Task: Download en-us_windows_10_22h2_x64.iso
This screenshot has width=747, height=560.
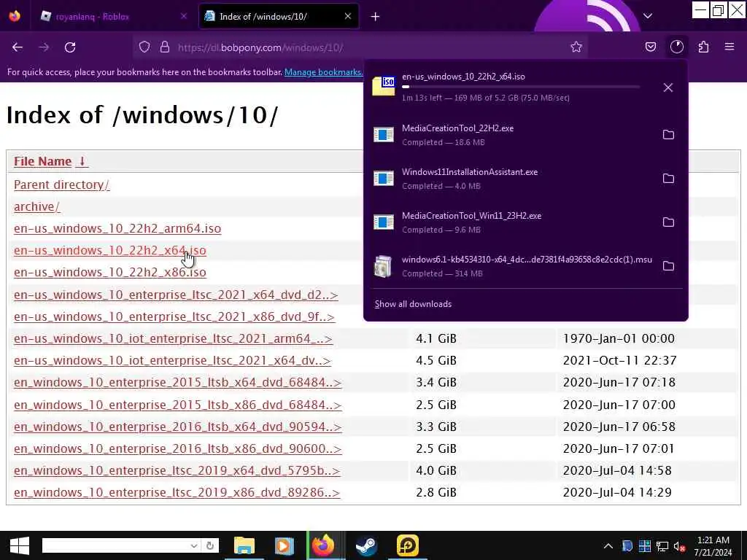Action: tap(109, 251)
